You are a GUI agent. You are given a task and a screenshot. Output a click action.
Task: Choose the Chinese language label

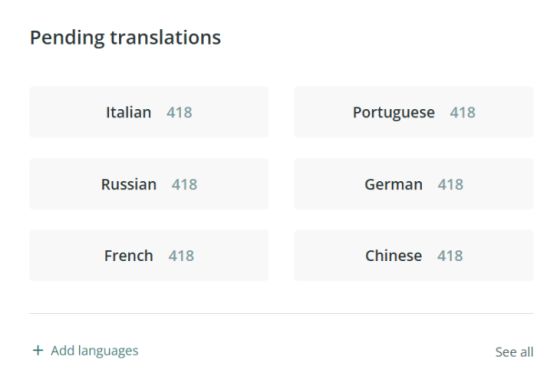394,255
